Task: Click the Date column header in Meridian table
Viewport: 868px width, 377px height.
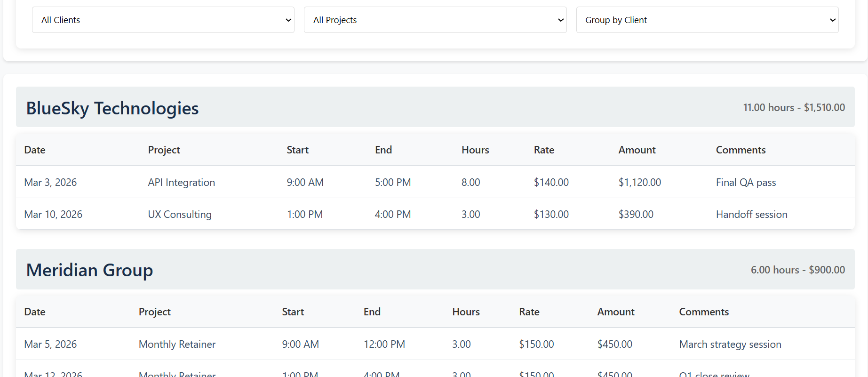Action: [x=35, y=312]
